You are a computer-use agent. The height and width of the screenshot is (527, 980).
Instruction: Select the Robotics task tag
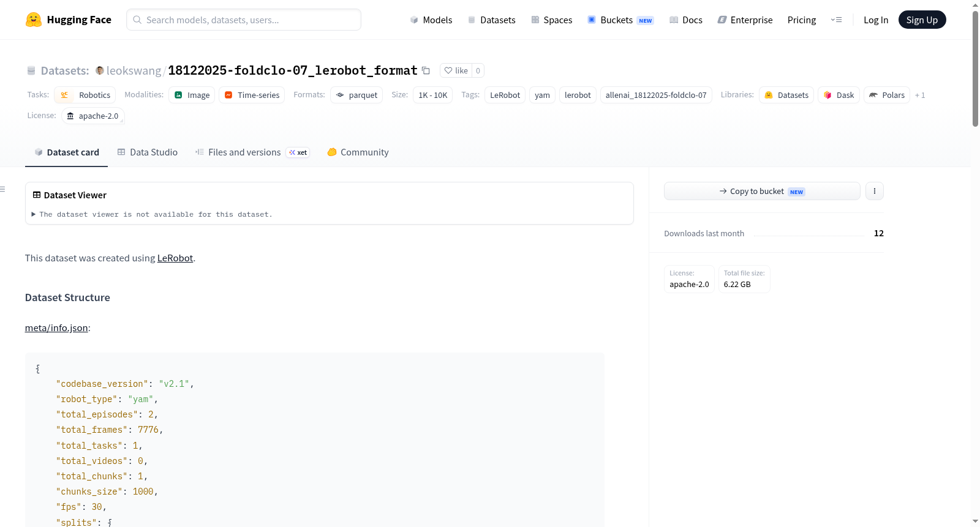click(85, 95)
